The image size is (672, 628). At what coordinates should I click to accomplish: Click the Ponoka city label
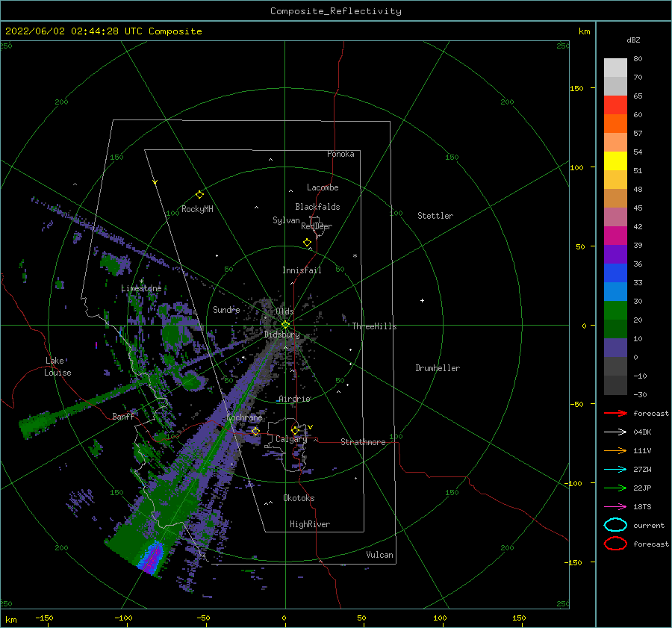click(340, 154)
